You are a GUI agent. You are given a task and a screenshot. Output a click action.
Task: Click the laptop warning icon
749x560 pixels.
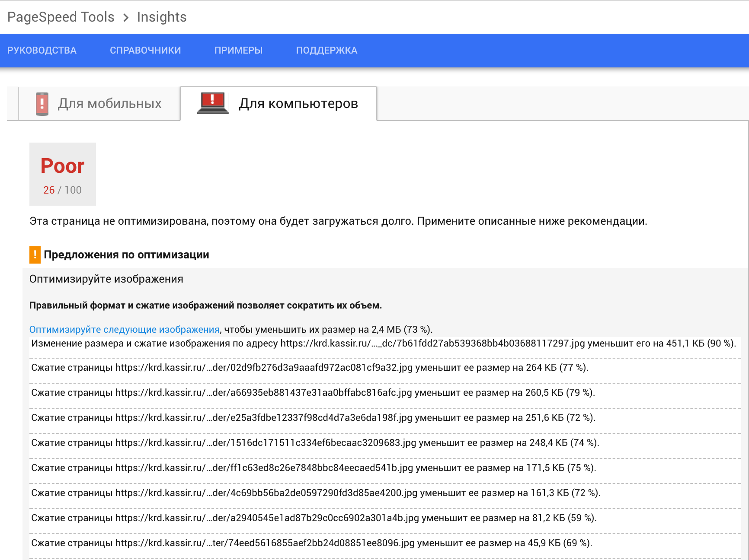pos(213,103)
